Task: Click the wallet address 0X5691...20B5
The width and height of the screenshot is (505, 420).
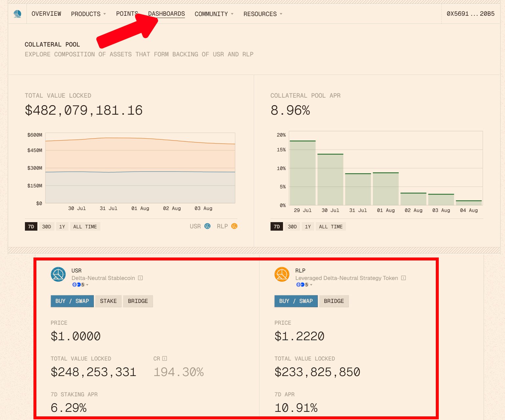Action: [470, 14]
